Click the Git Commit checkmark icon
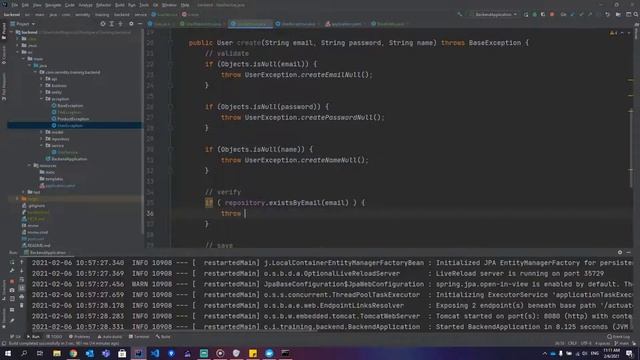 pos(581,14)
